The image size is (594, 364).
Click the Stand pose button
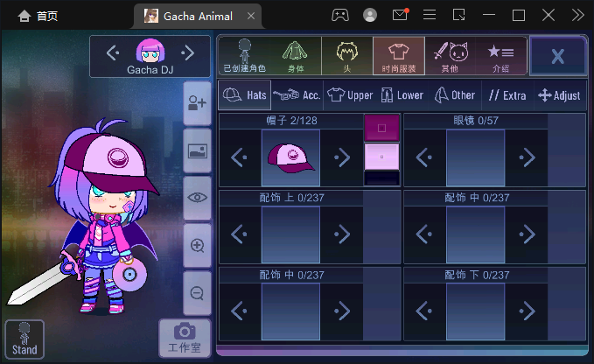pos(24,339)
